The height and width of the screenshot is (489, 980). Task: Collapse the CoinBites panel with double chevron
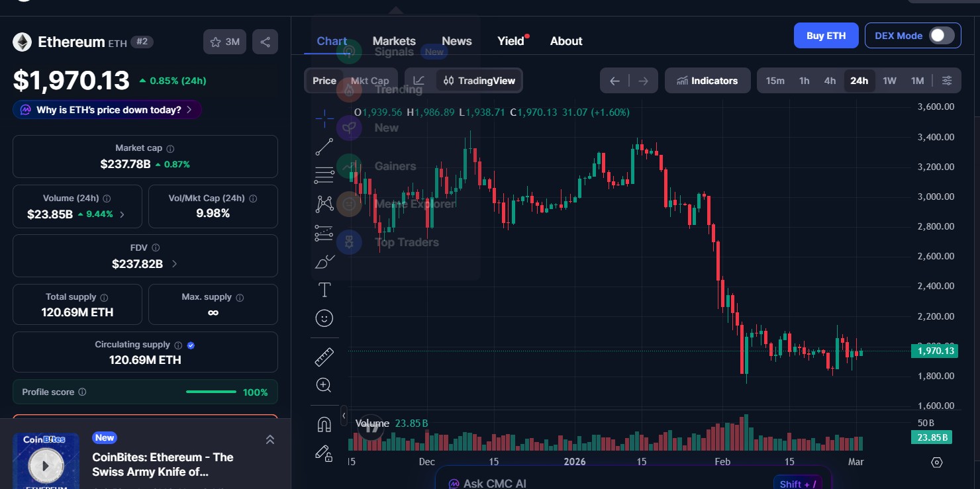pos(269,439)
